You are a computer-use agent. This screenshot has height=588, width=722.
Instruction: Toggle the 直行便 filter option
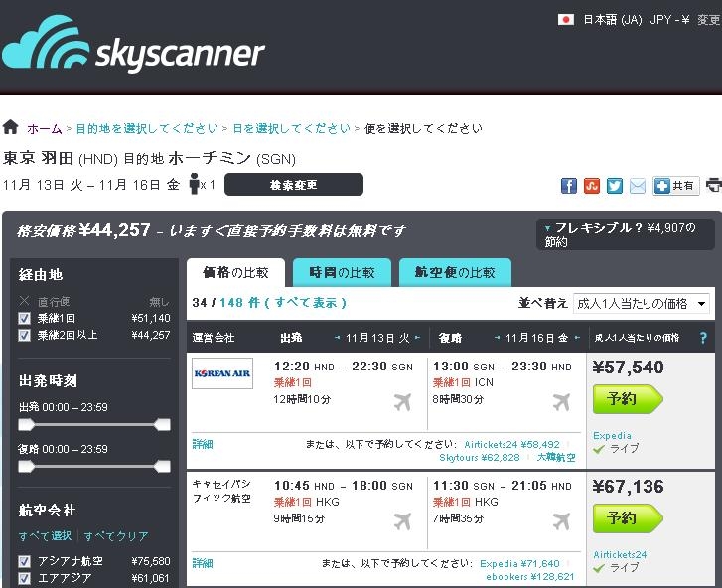24,301
